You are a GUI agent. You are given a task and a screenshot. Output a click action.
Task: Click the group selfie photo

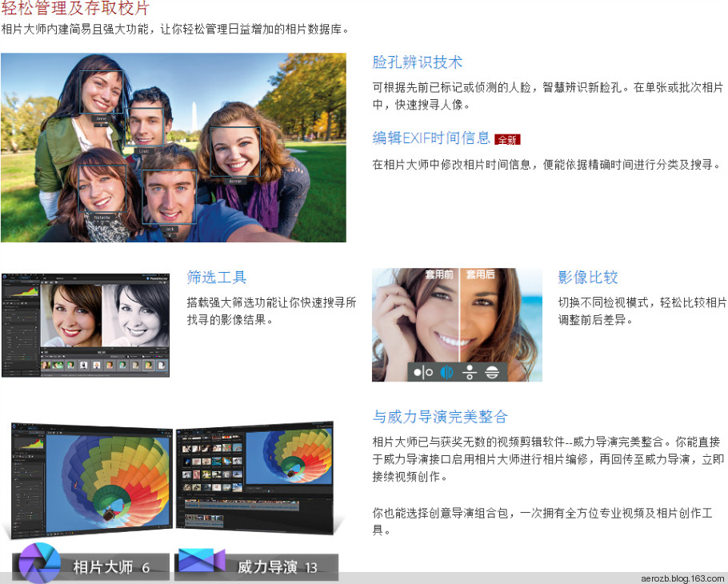point(174,148)
